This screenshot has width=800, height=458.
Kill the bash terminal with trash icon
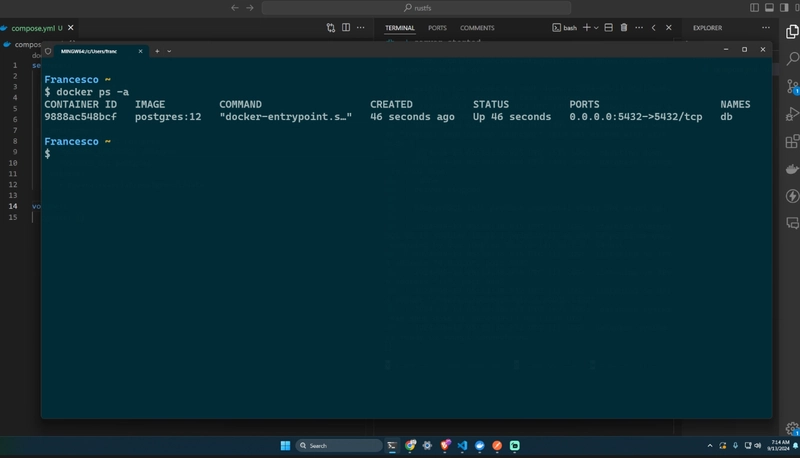623,28
